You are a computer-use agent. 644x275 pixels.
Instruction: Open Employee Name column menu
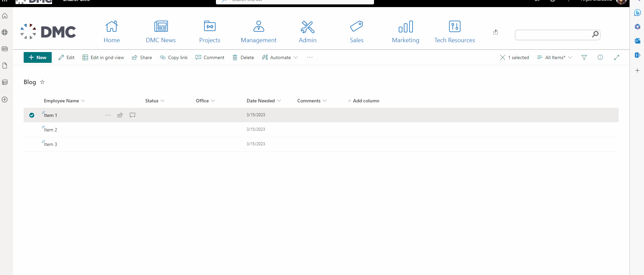click(64, 101)
